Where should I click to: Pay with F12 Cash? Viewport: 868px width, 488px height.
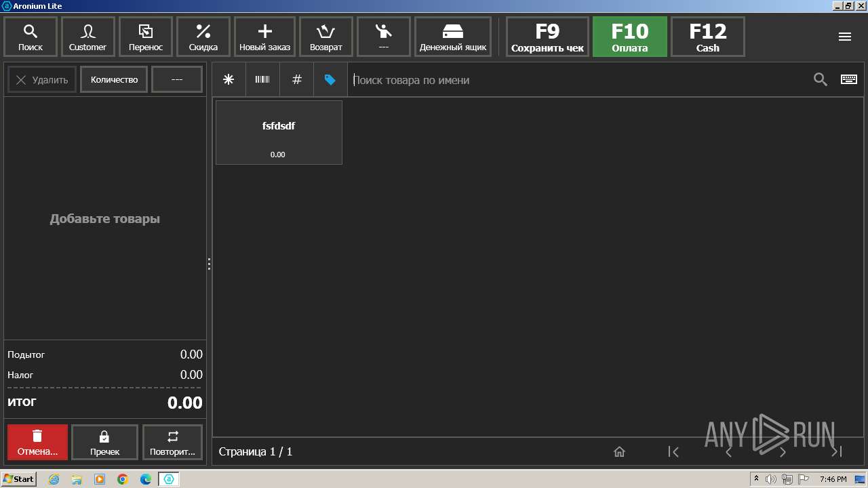click(708, 37)
